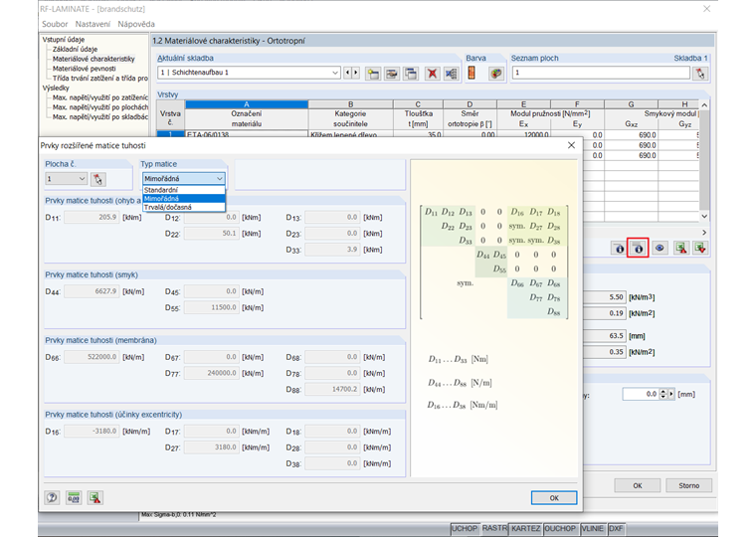Viewport: 756px width, 537px height.
Task: Click the orange layer texture icon under Barva
Action: pyautogui.click(x=472, y=73)
